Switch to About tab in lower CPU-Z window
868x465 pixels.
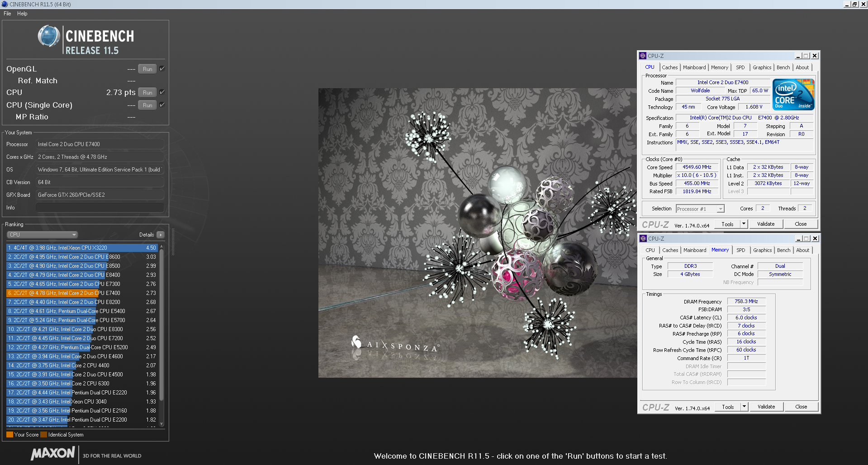pos(803,250)
